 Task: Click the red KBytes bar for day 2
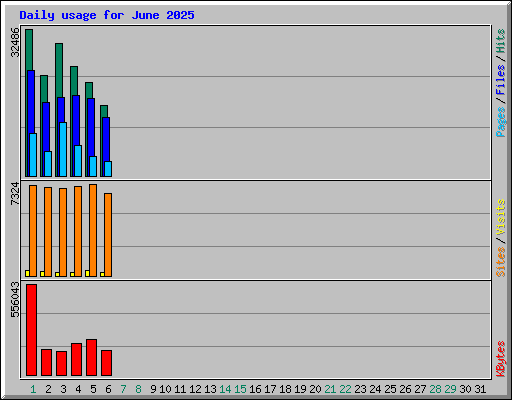pos(46,362)
